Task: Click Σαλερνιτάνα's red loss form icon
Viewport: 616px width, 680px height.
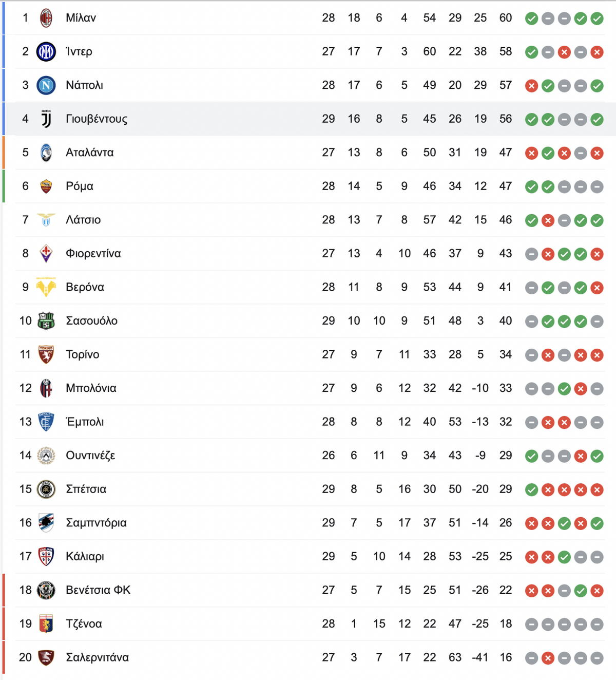Action: click(x=548, y=658)
